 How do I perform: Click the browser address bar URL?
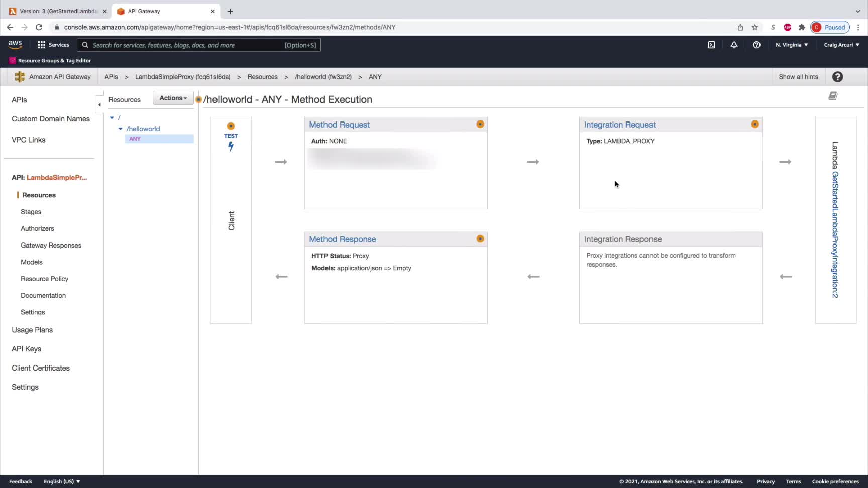[230, 27]
